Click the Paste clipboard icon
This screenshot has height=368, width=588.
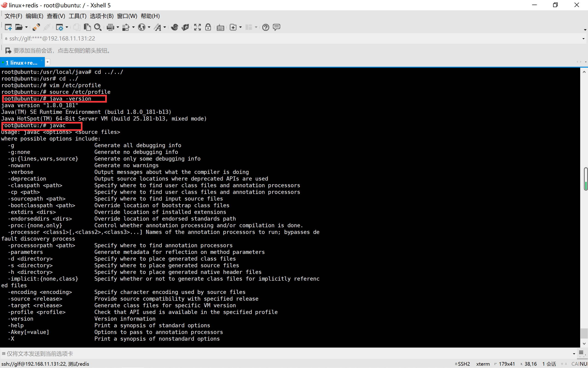tap(87, 27)
